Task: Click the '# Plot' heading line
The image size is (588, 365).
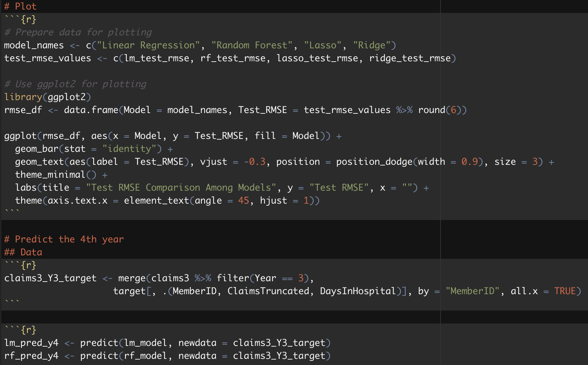Action: (20, 6)
